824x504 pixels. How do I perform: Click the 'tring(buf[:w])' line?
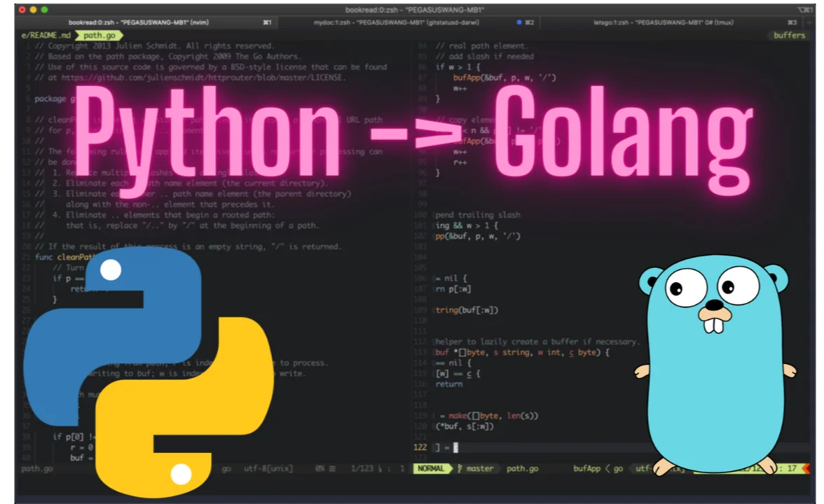pyautogui.click(x=467, y=309)
